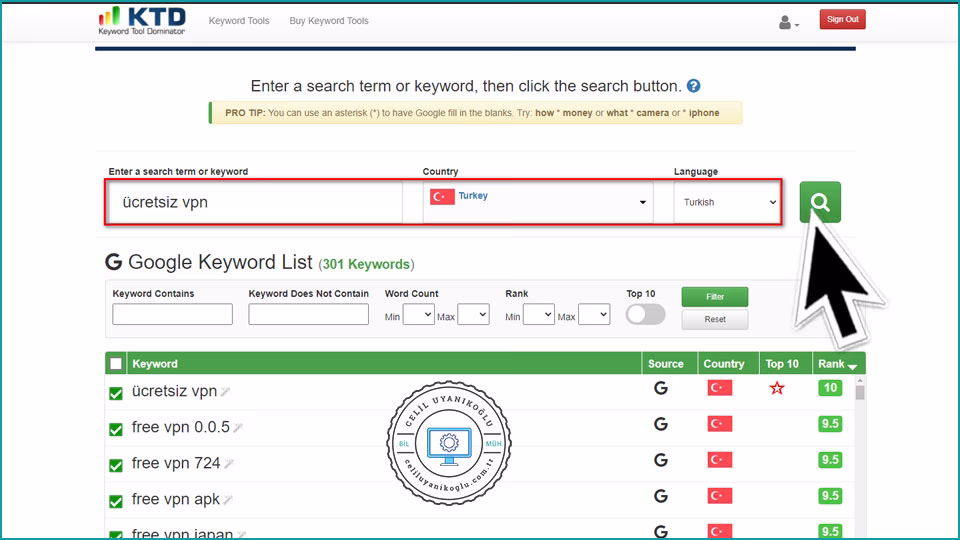
Task: Click the Turkey flag in the Country selector
Action: pyautogui.click(x=442, y=197)
